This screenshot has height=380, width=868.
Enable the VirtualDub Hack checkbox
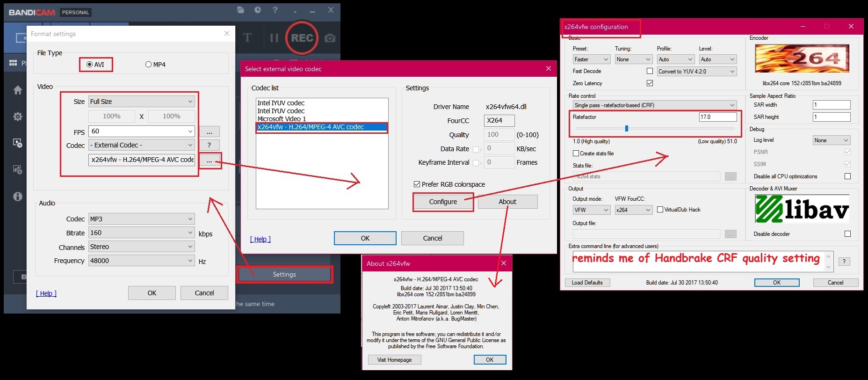click(660, 210)
